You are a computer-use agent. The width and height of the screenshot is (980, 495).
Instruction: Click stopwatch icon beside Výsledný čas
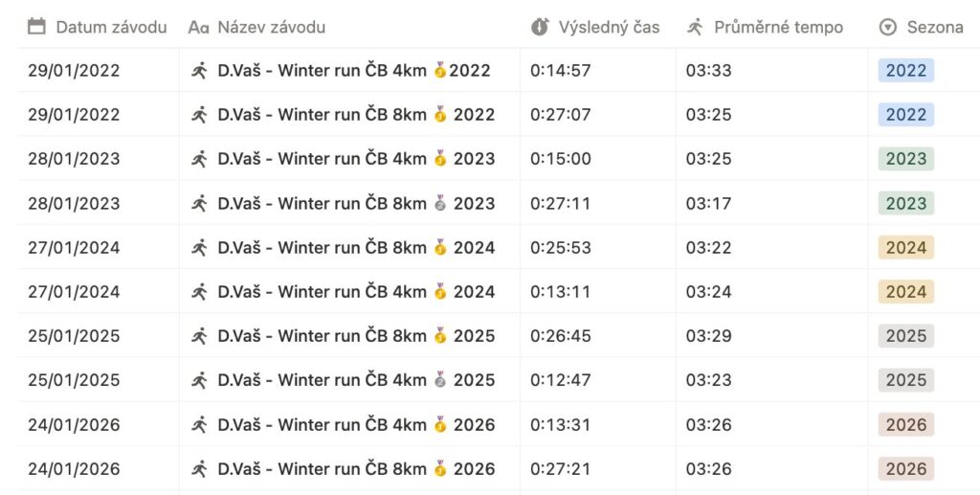pos(540,27)
